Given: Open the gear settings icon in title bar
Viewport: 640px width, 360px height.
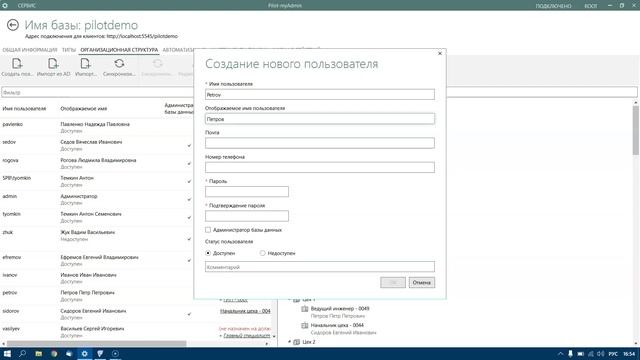Looking at the screenshot, I should [5, 5].
